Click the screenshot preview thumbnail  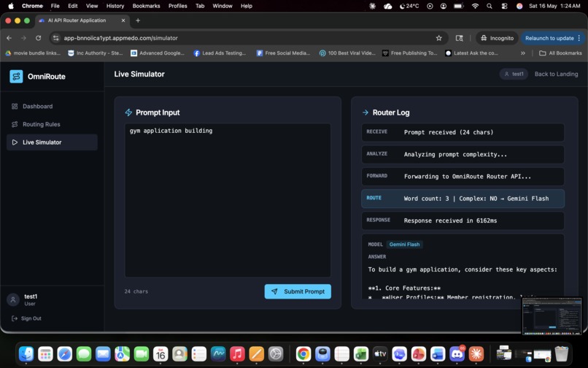552,316
